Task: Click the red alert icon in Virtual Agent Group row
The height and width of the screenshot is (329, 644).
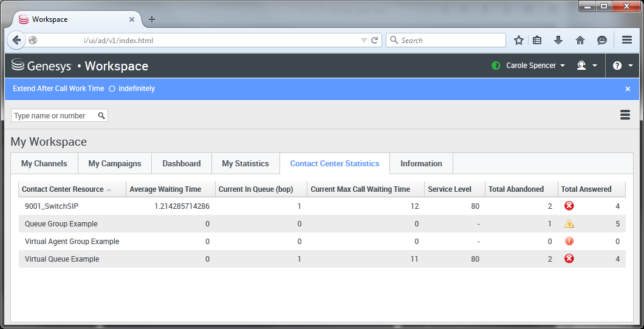Action: pyautogui.click(x=569, y=241)
